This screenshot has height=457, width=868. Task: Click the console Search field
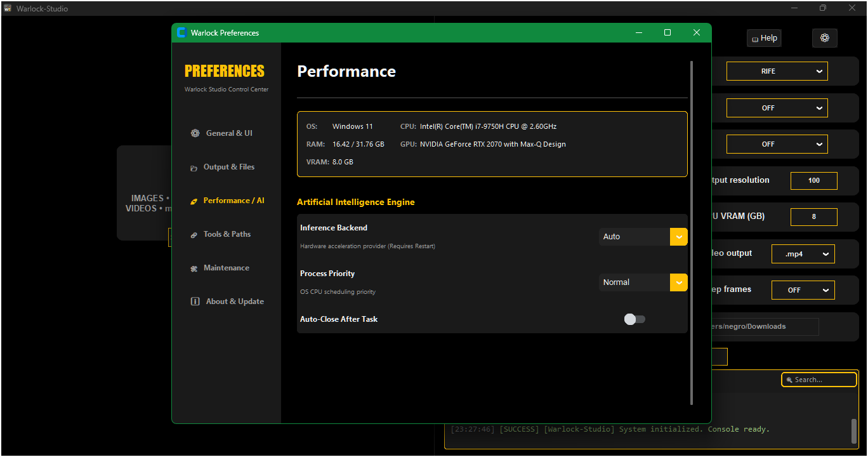tap(819, 380)
